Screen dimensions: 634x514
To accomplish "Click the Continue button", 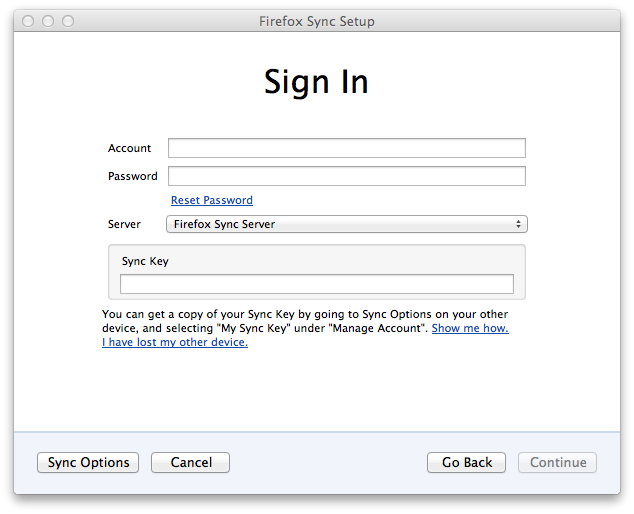I will point(558,462).
